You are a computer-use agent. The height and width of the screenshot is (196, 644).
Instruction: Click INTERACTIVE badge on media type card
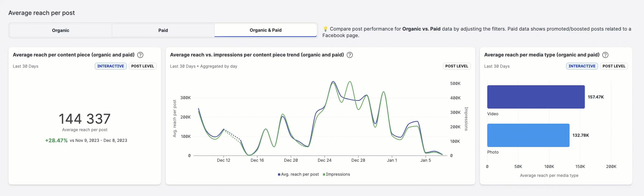tap(582, 66)
